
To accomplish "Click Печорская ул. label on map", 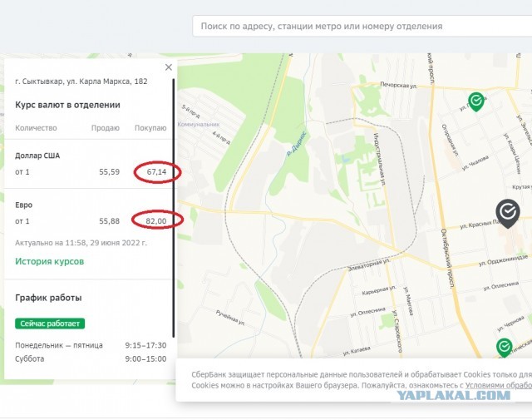I will [398, 85].
